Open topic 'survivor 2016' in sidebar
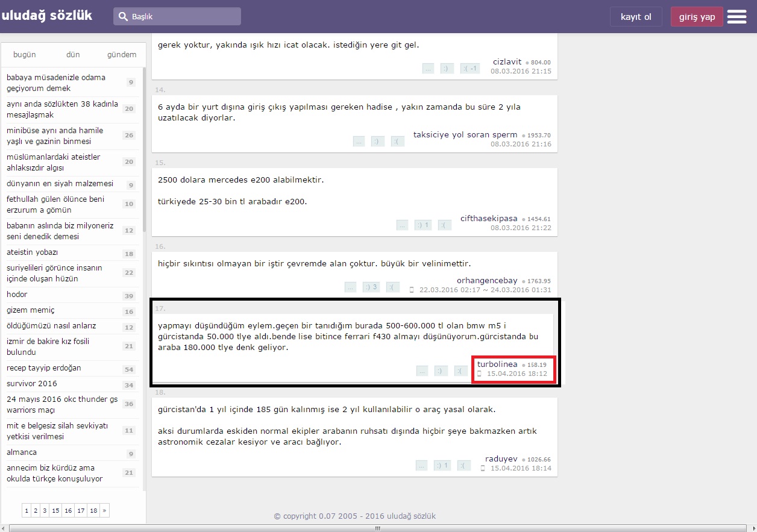Viewport: 757px width, 532px height. click(x=32, y=384)
